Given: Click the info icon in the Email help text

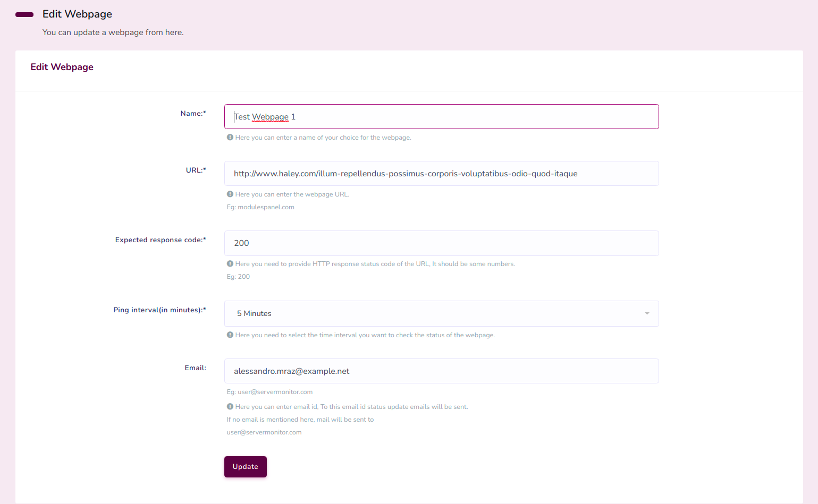Looking at the screenshot, I should pos(230,407).
